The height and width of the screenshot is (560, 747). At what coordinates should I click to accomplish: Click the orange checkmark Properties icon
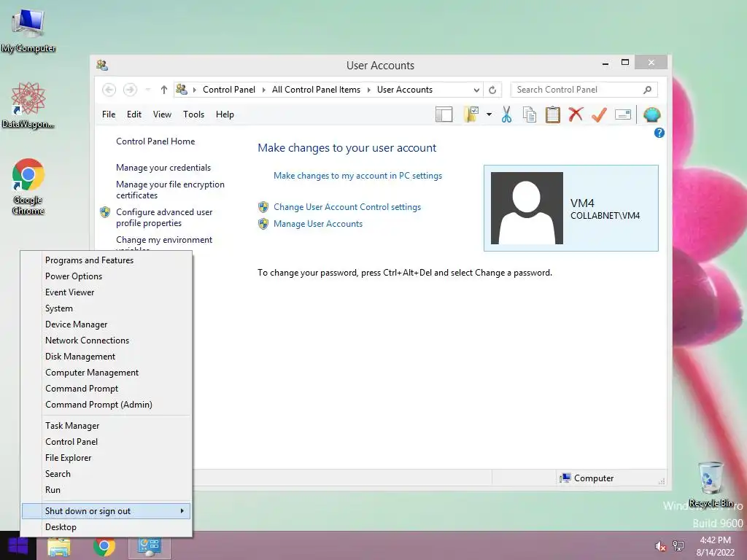coord(599,114)
